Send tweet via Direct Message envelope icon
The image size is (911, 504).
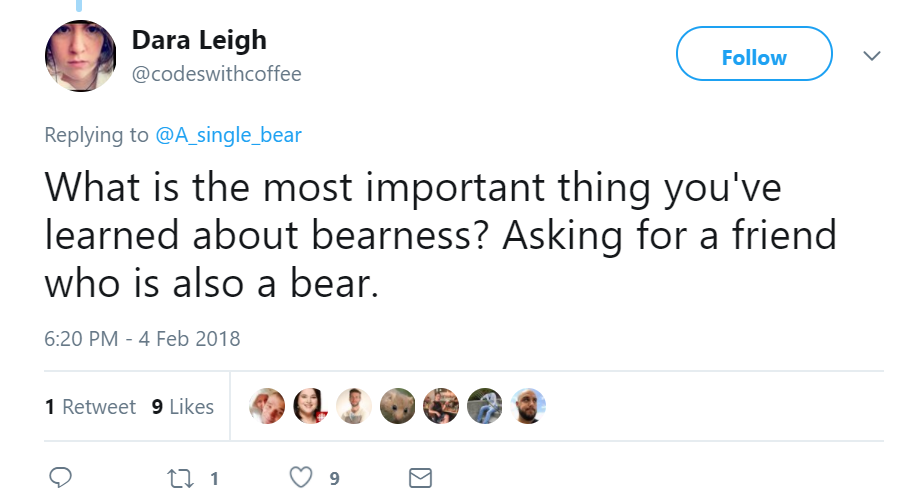pos(421,478)
